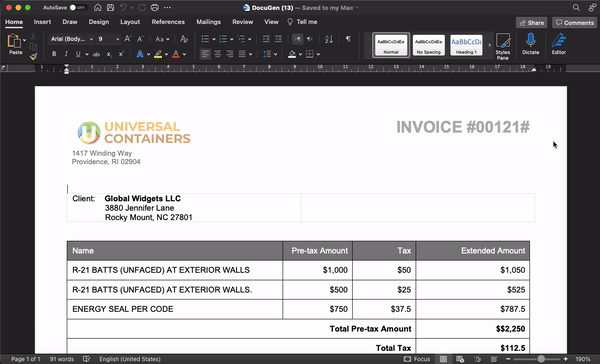Clear all formatting with the eraser A icon

coord(184,39)
